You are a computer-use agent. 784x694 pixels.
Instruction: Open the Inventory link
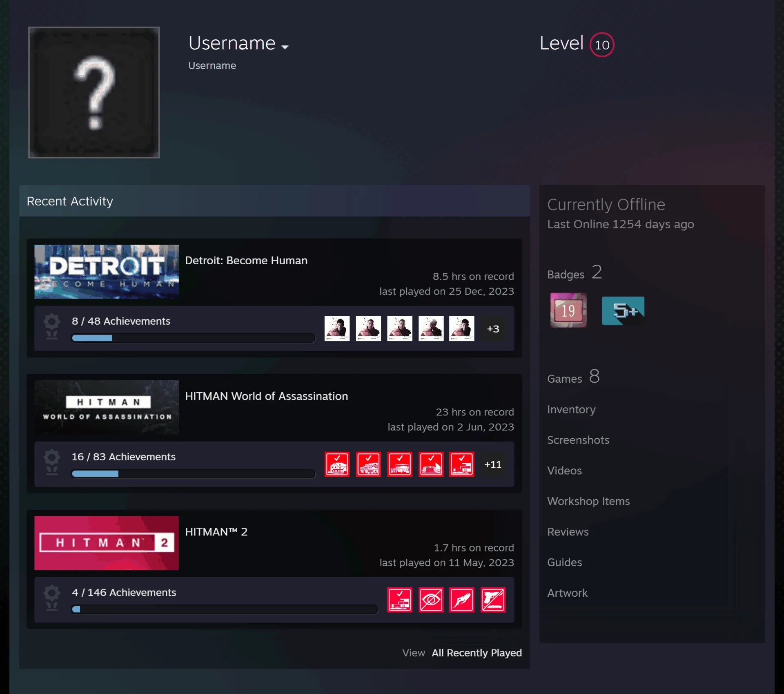tap(571, 409)
